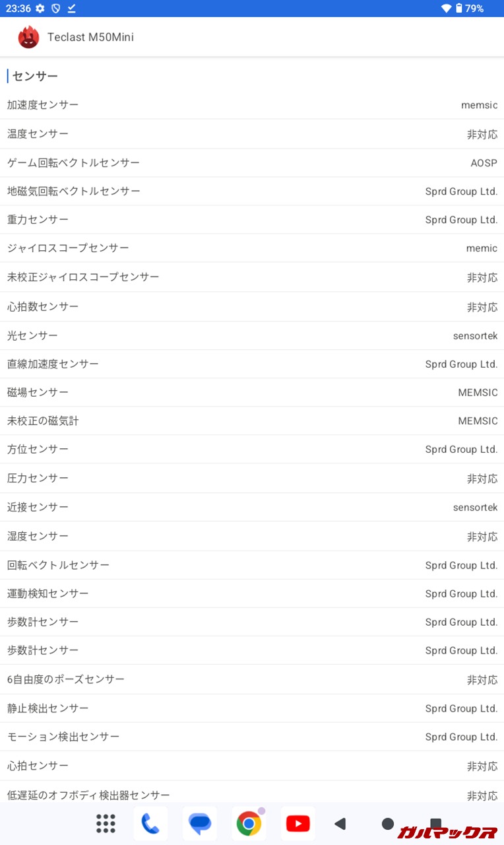The width and height of the screenshot is (504, 845).
Task: Open the YouTube app
Action: (298, 823)
